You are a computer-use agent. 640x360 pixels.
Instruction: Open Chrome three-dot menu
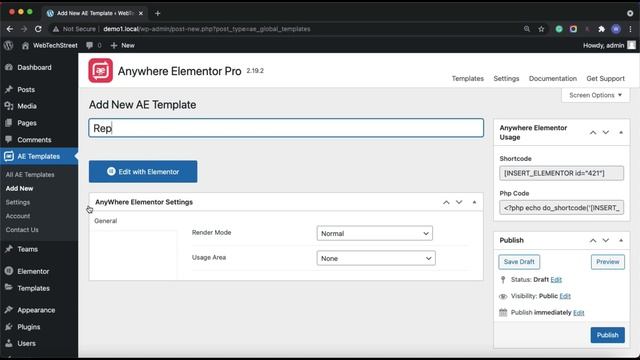click(631, 29)
